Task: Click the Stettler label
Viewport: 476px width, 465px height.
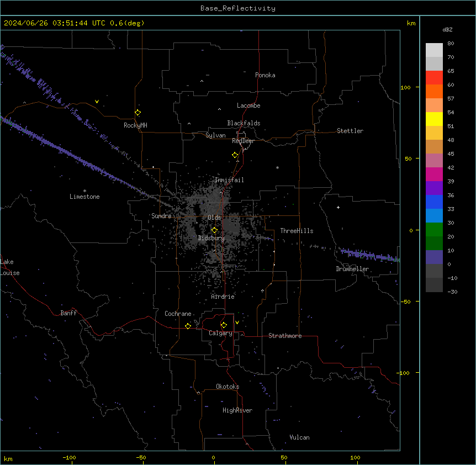Action: tap(350, 131)
